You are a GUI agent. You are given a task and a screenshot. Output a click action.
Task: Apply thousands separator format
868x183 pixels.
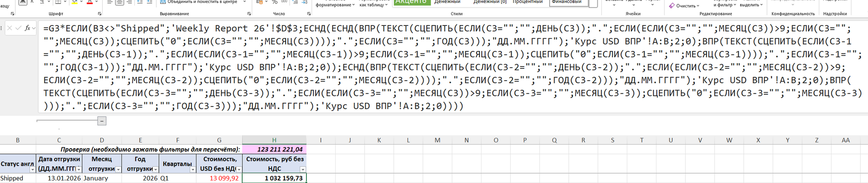pos(284,2)
